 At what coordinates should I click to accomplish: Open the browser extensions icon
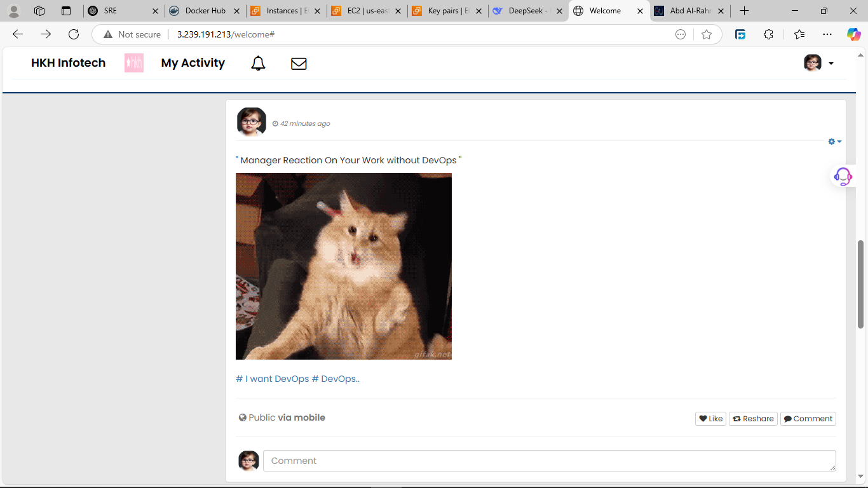[x=768, y=34]
